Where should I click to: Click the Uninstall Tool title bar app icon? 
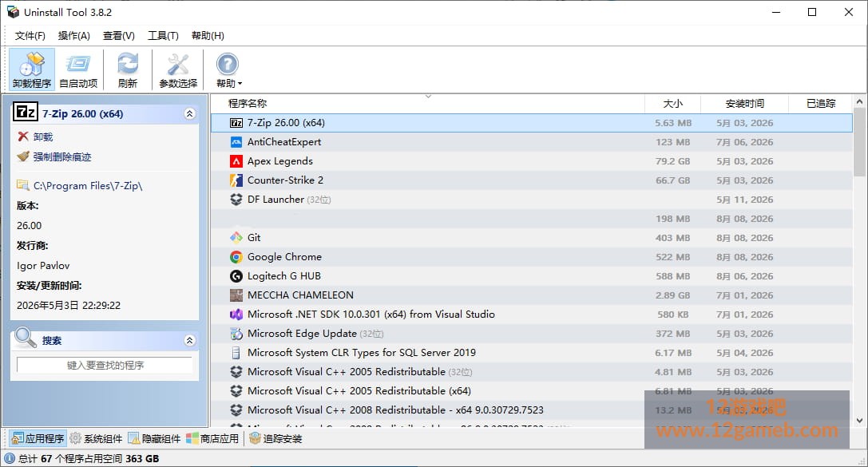point(13,12)
